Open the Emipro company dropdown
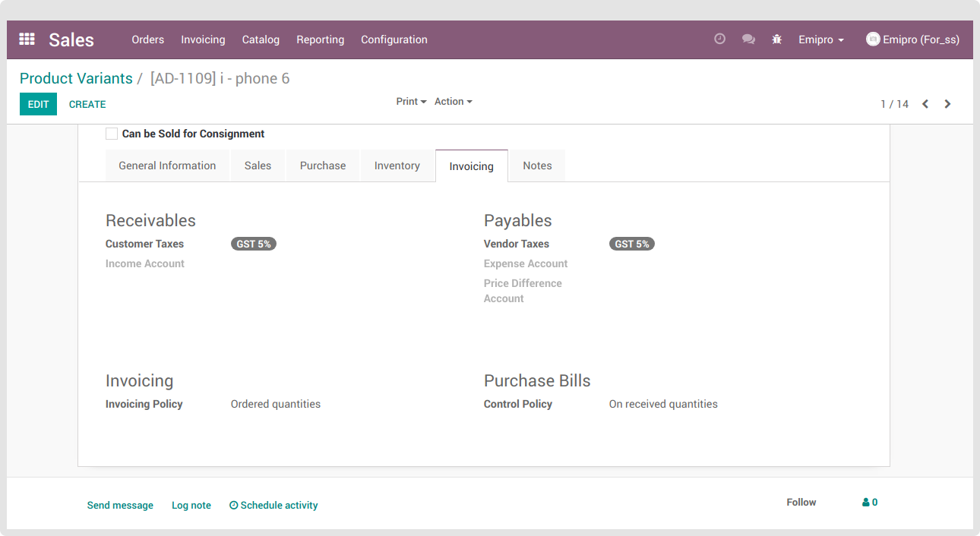 pyautogui.click(x=820, y=39)
